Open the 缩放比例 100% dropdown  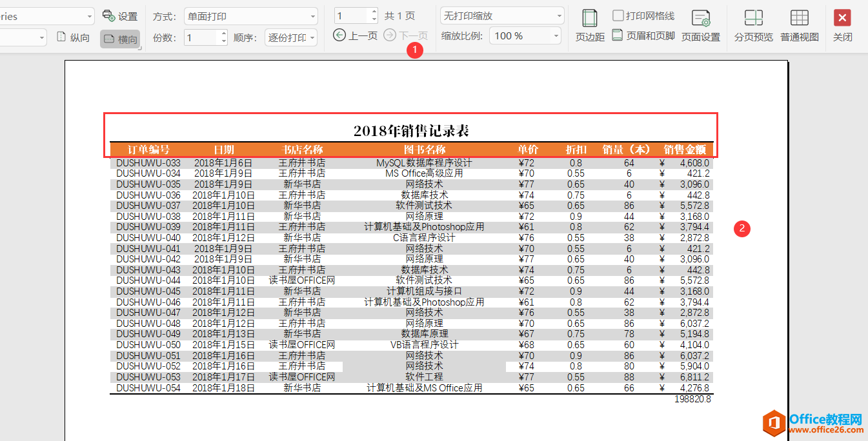[x=525, y=36]
